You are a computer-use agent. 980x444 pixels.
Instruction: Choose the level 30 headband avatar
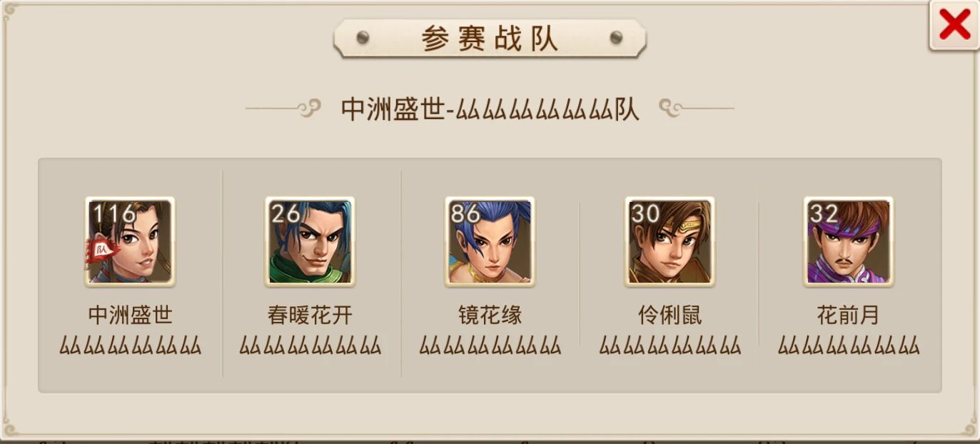670,242
